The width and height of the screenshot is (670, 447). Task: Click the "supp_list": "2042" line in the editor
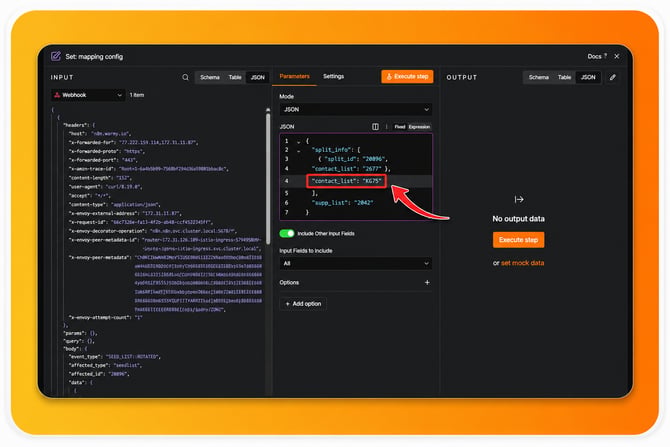(342, 203)
